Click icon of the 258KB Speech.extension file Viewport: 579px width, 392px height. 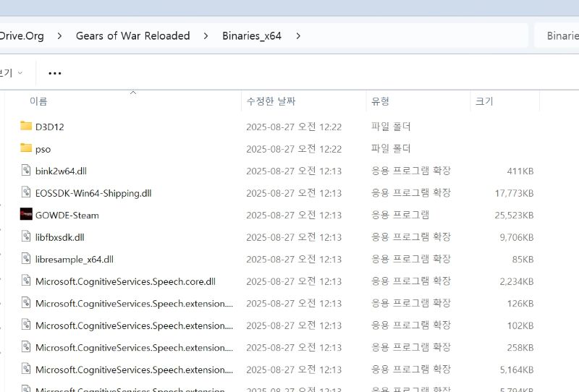(x=26, y=347)
